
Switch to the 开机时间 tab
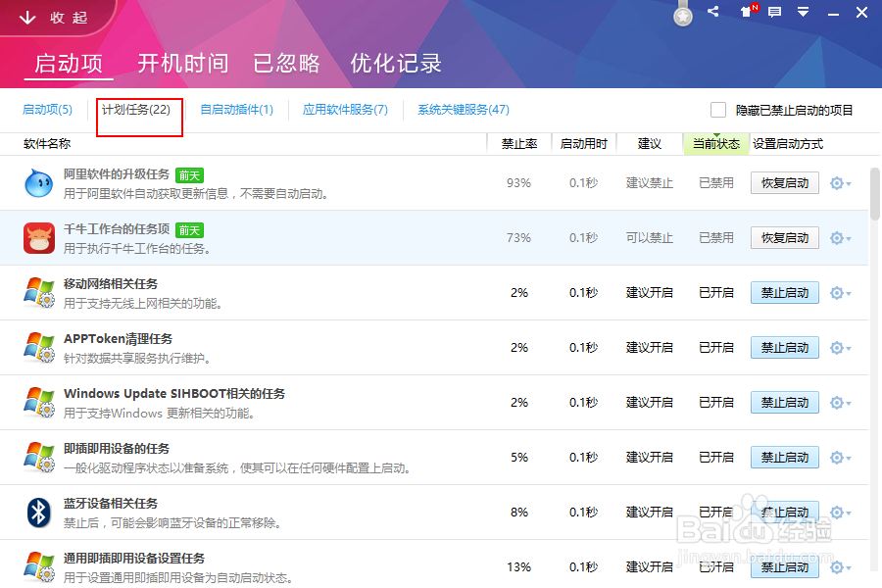point(182,63)
